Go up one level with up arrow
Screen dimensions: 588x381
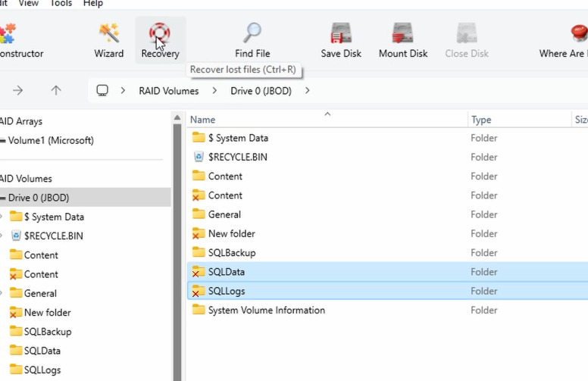pyautogui.click(x=56, y=90)
